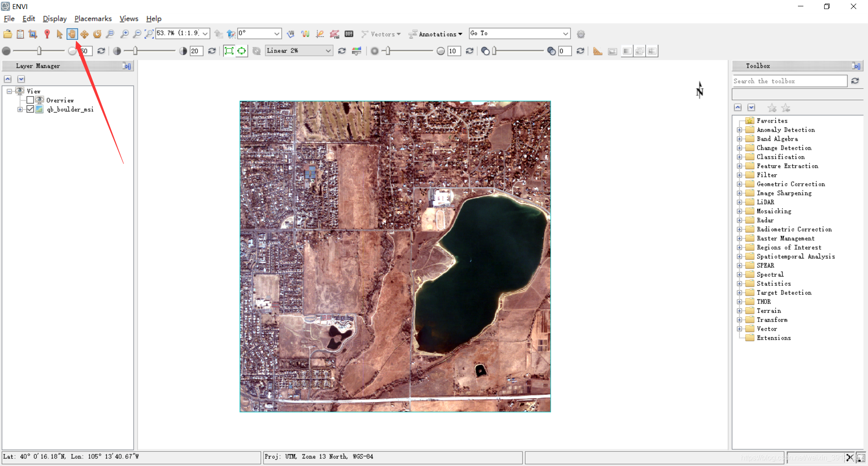Enable the Blend view icon

[627, 51]
